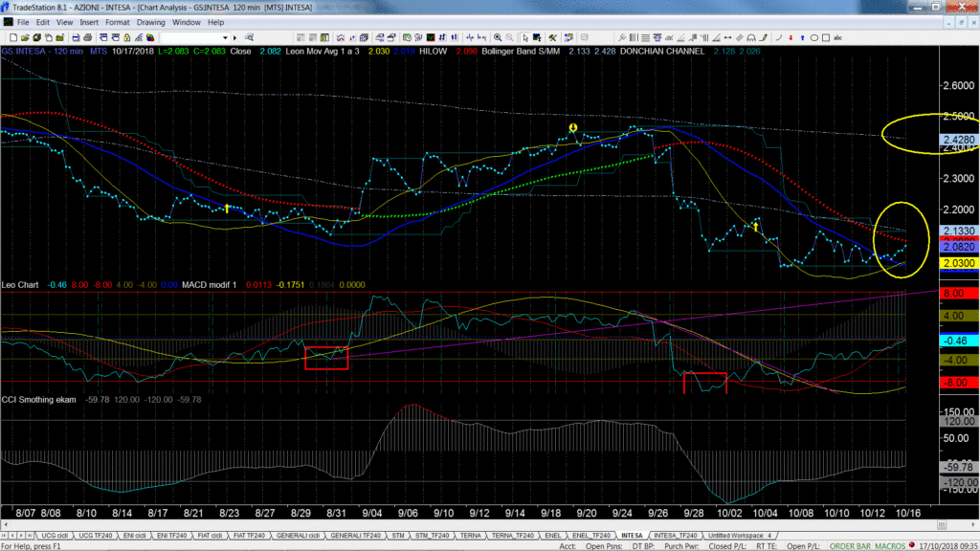
Task: Click the Zoom out magnifier icon
Action: point(509,37)
